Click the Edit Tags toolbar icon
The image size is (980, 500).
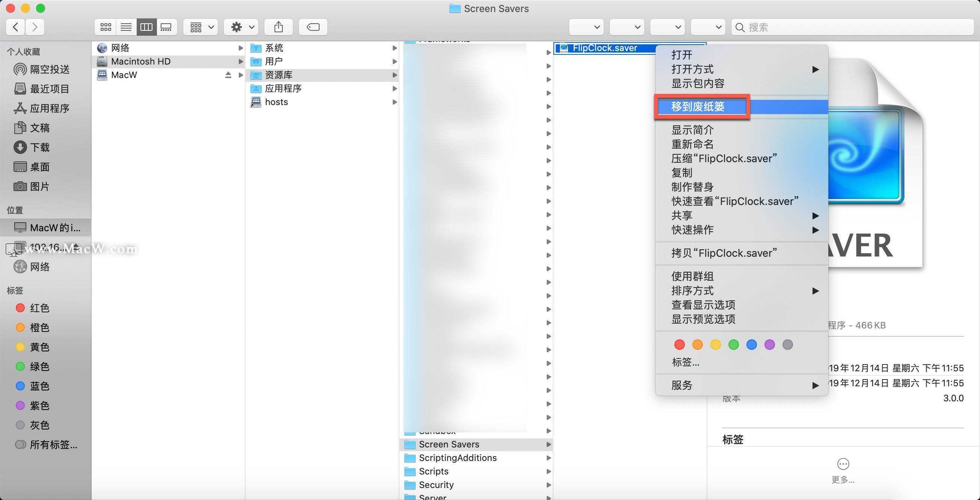tap(313, 27)
